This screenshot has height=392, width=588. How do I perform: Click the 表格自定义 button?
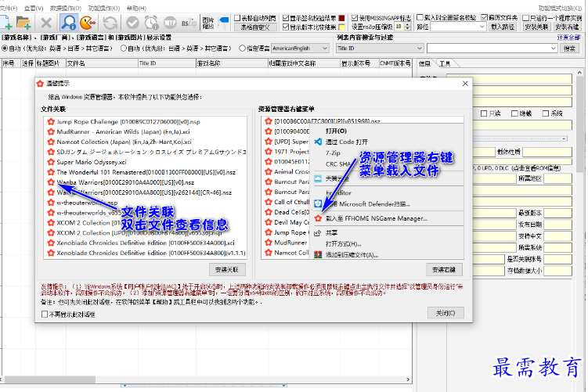tap(256, 27)
